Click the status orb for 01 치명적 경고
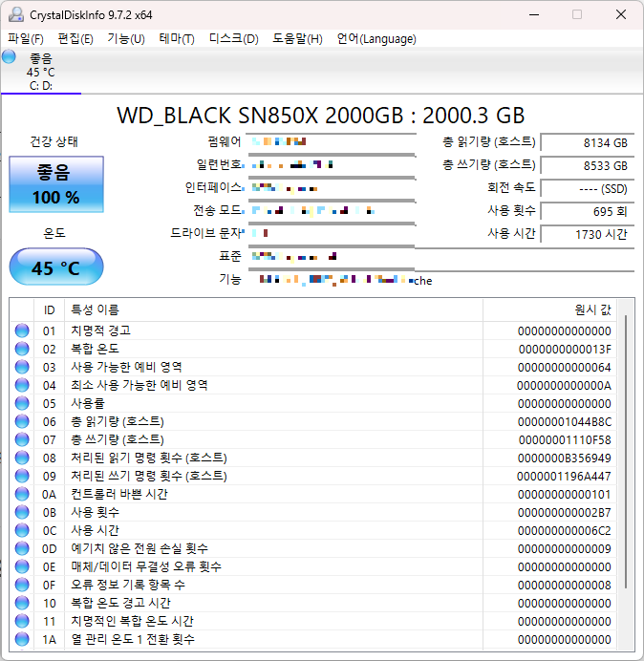Screen dimensions: 644x661 pos(22,330)
